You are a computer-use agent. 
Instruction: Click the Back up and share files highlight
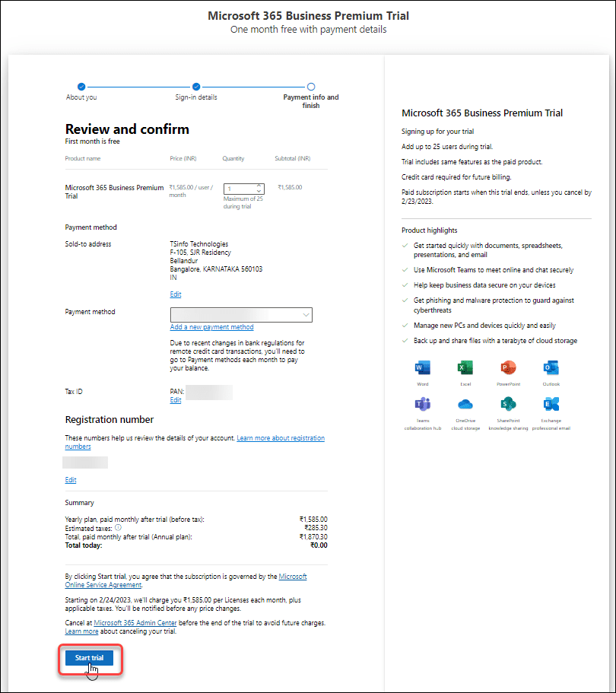pos(495,341)
